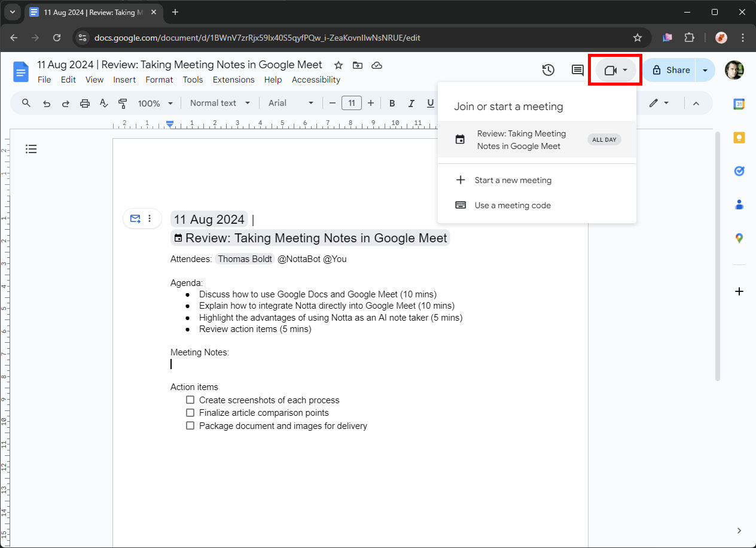Check 'Create screenshots of each process' checkbox
Screen dimensions: 756x548
click(190, 400)
